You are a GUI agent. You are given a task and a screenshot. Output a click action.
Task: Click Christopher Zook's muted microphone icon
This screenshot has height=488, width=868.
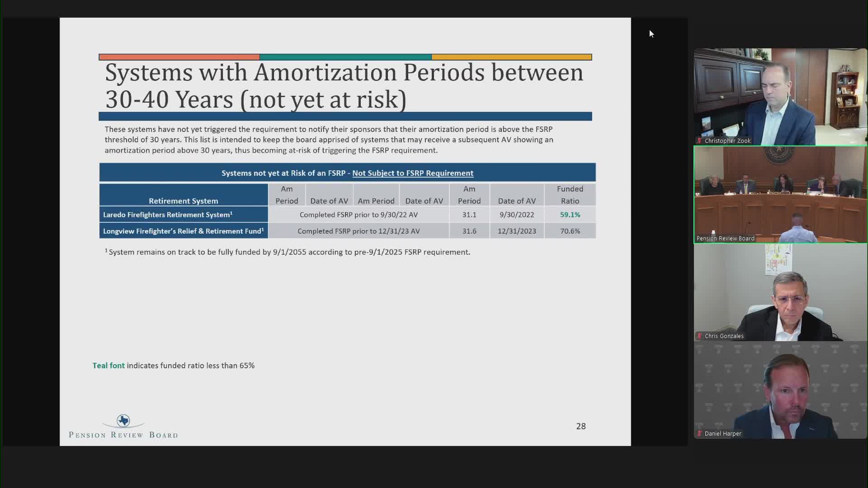(x=699, y=141)
